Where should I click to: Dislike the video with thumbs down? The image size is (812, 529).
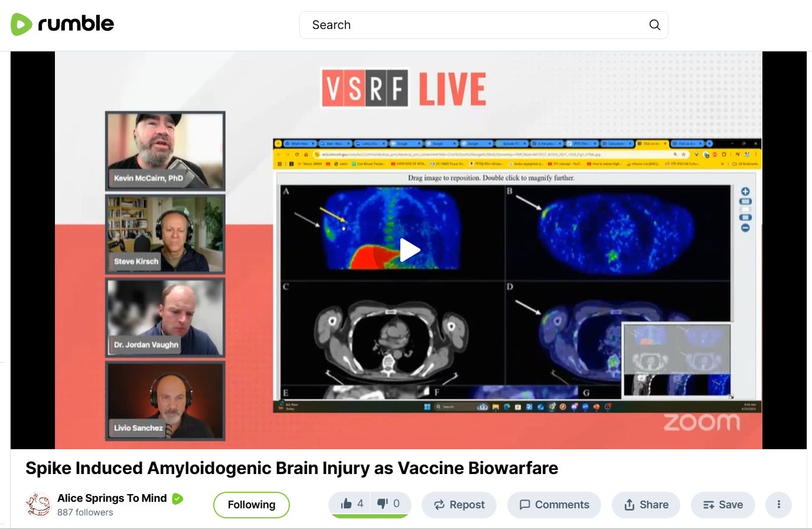click(390, 504)
